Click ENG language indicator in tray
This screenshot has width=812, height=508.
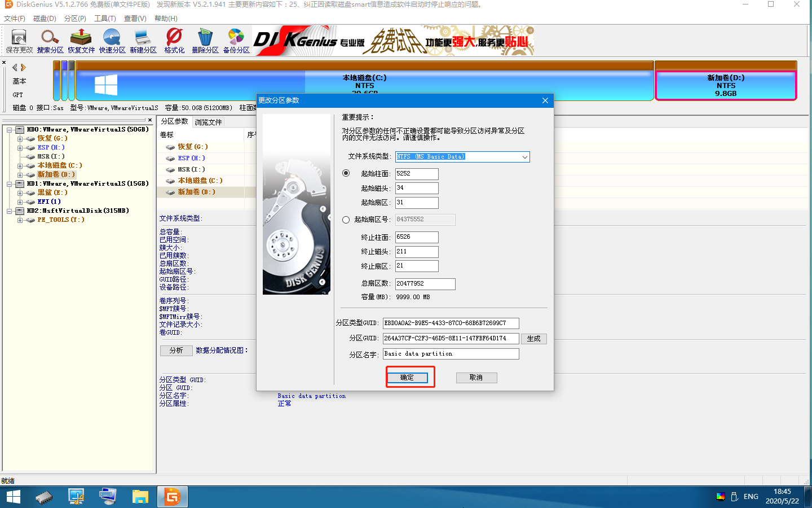751,497
